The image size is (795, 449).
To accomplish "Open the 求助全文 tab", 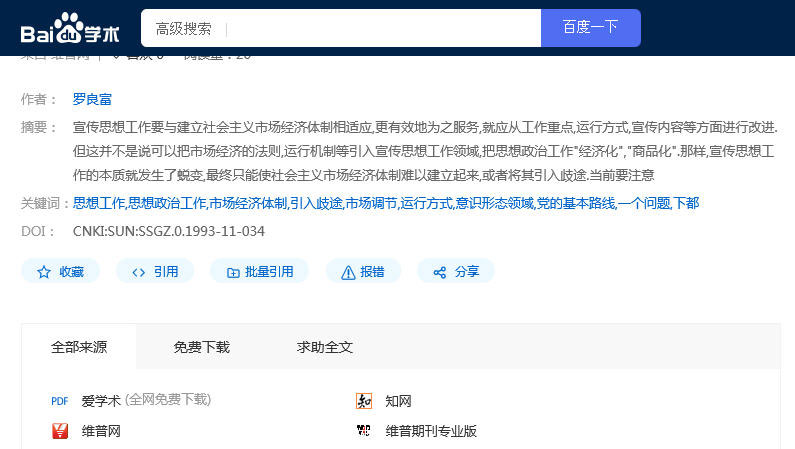I will point(324,347).
